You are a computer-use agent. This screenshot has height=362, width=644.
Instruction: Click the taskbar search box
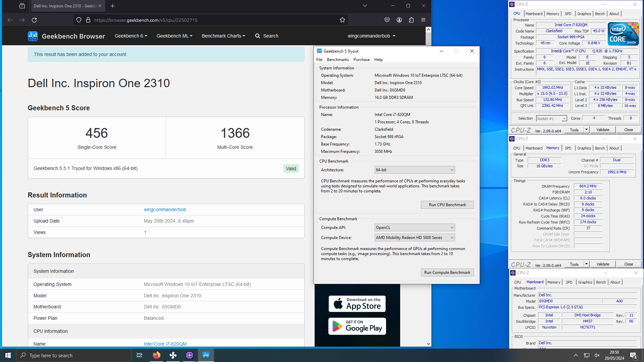point(74,355)
